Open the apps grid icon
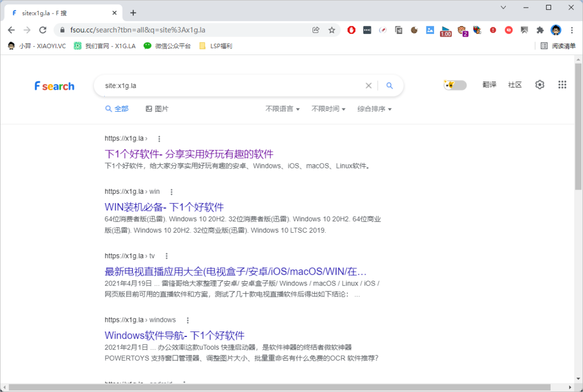 tap(562, 85)
